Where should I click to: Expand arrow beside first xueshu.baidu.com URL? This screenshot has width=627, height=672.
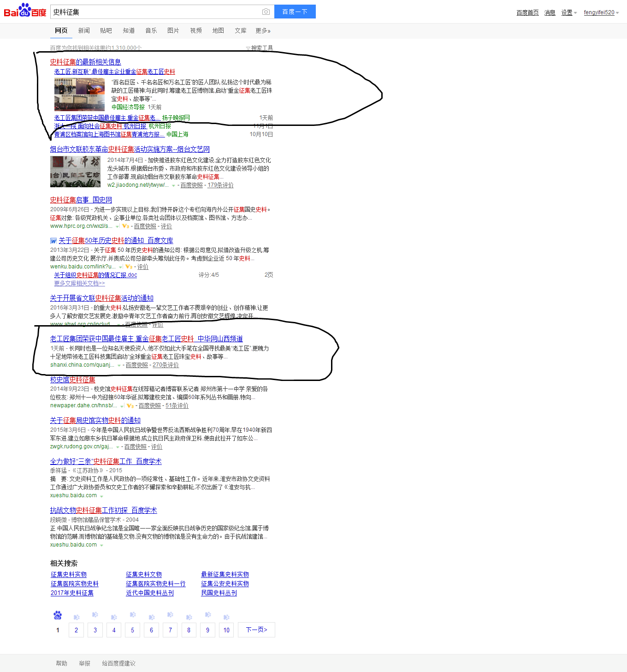(x=101, y=496)
